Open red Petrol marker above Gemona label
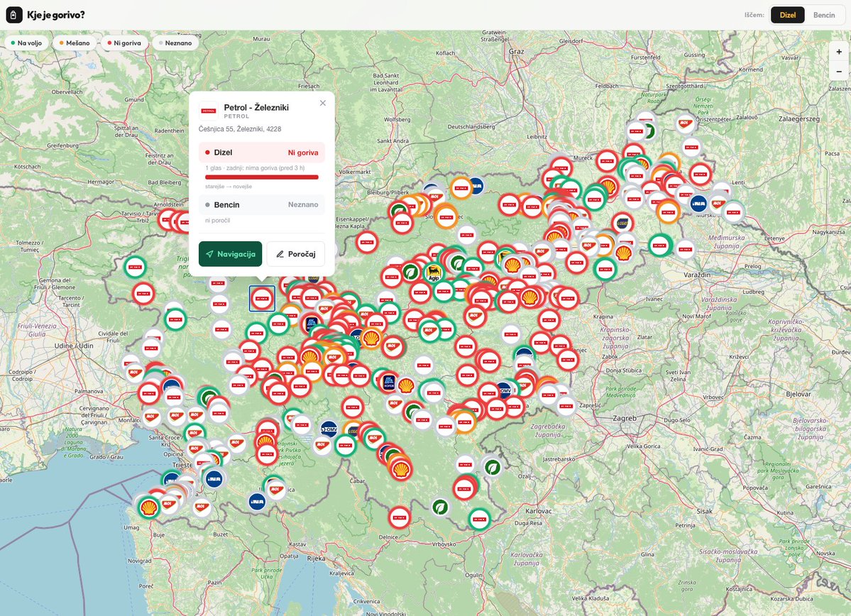The height and width of the screenshot is (616, 851). 143,294
